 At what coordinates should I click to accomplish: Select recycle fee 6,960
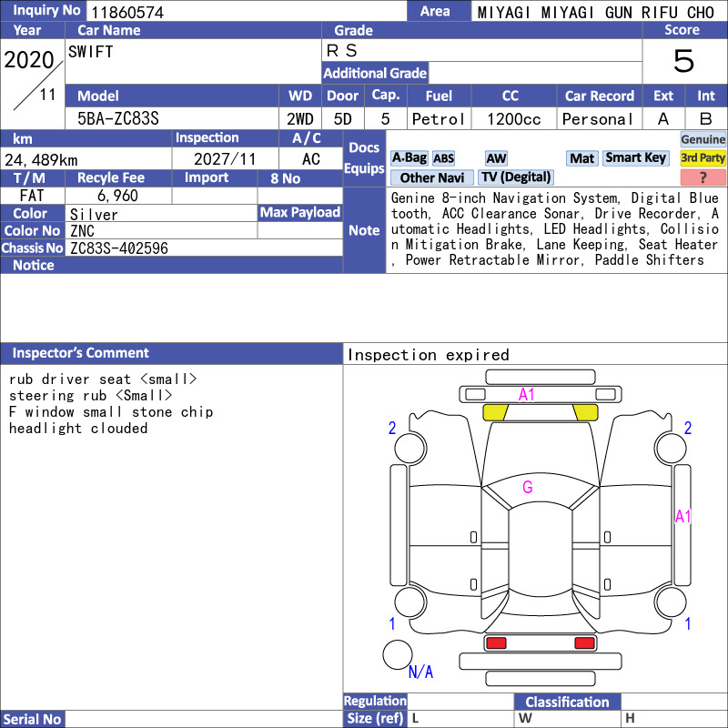click(117, 196)
